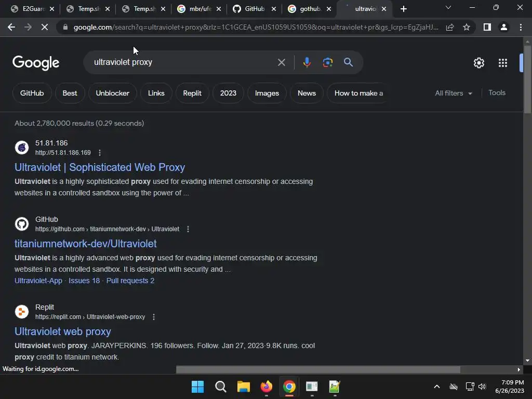Select the How to make a chip

point(358,94)
